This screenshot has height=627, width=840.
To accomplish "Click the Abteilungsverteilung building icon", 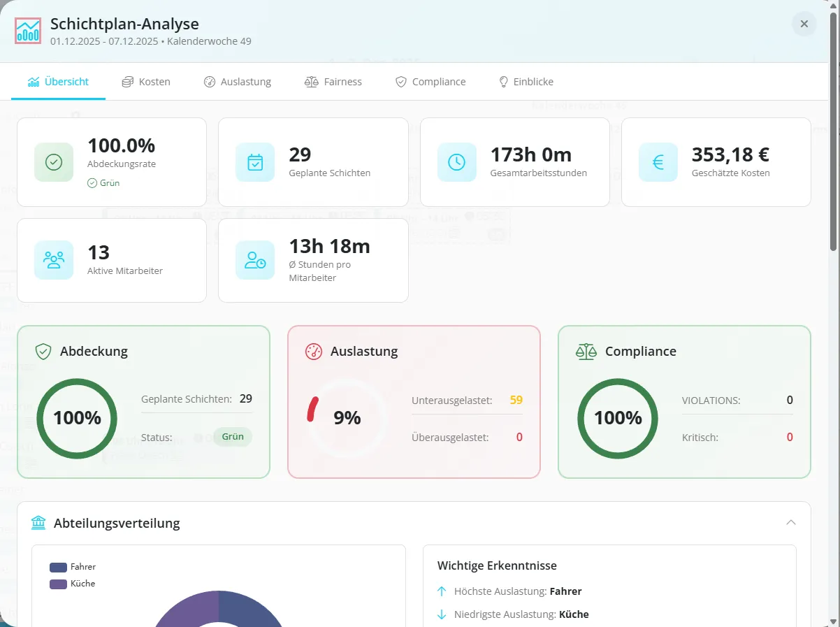I will coord(38,522).
